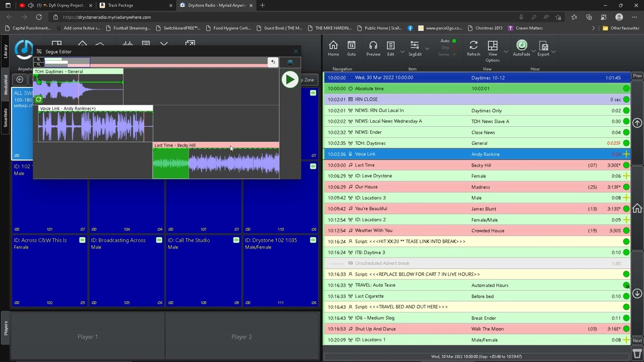This screenshot has width=644, height=362.
Task: Expand the Export dropdown arrow
Action: coord(553,52)
